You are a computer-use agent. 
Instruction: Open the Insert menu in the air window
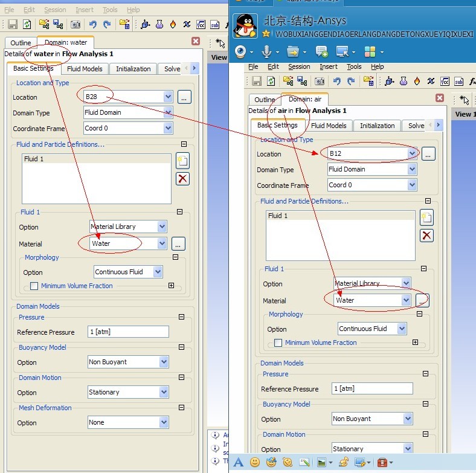pos(329,66)
